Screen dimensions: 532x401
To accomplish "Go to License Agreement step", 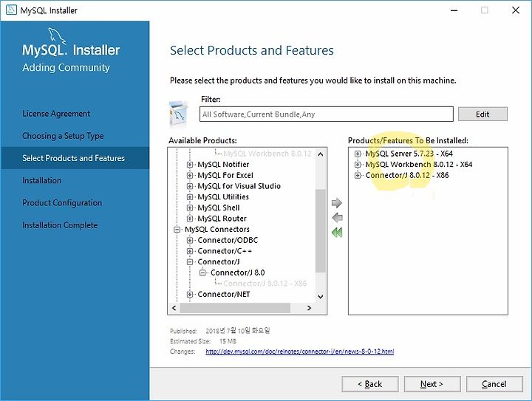I will pos(56,114).
